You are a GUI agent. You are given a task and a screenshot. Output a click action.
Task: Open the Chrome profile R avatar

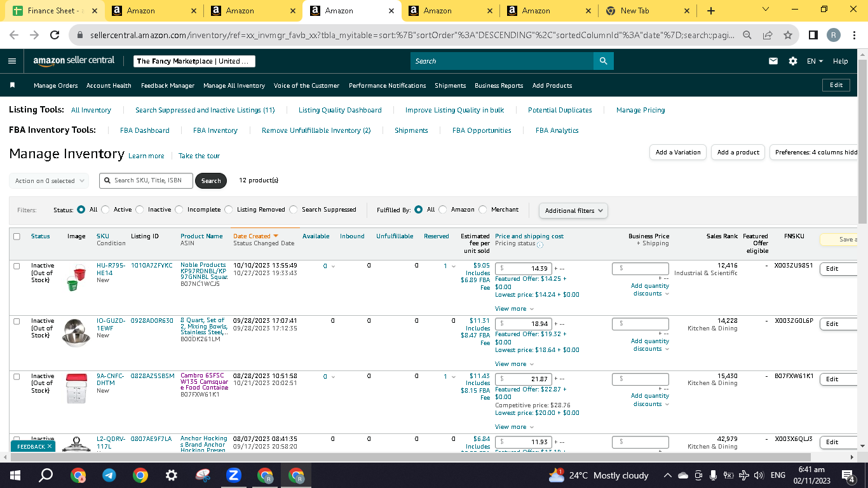(834, 36)
